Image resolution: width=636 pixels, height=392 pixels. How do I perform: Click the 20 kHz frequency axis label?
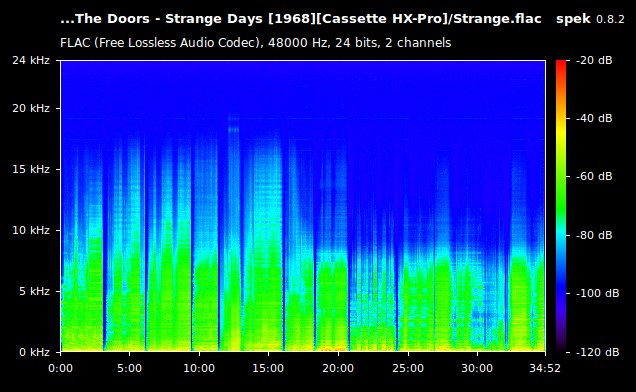31,108
